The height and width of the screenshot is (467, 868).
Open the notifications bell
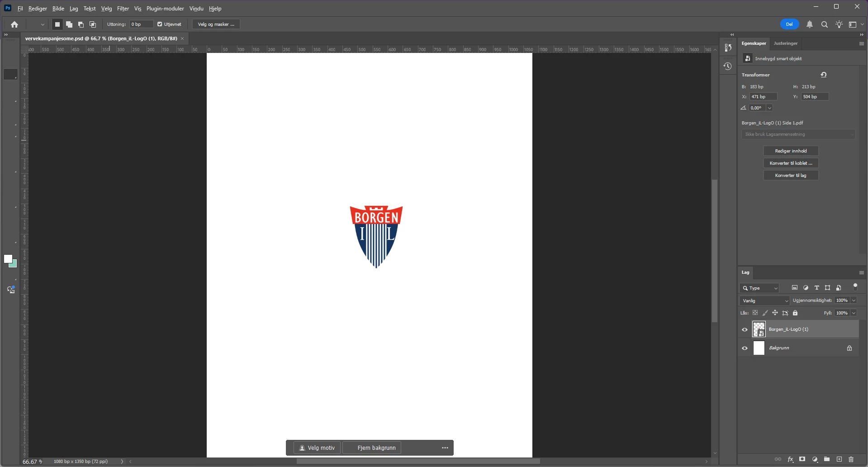pos(810,24)
